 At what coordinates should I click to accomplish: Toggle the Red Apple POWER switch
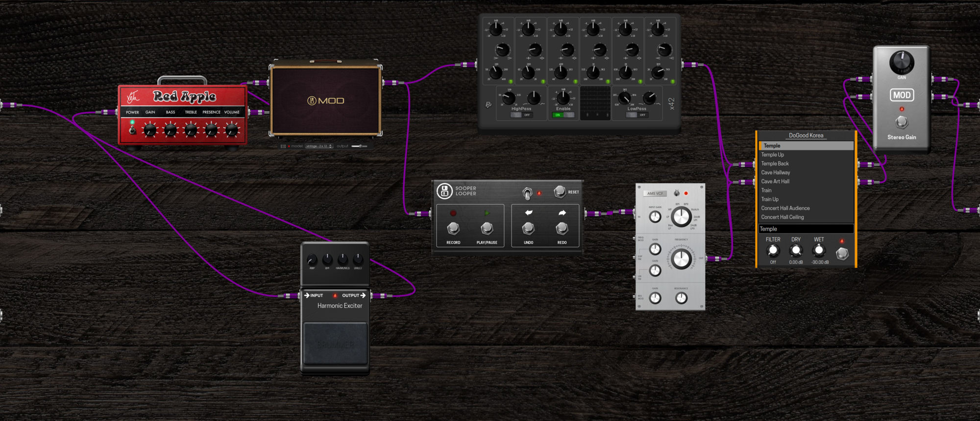(x=132, y=130)
